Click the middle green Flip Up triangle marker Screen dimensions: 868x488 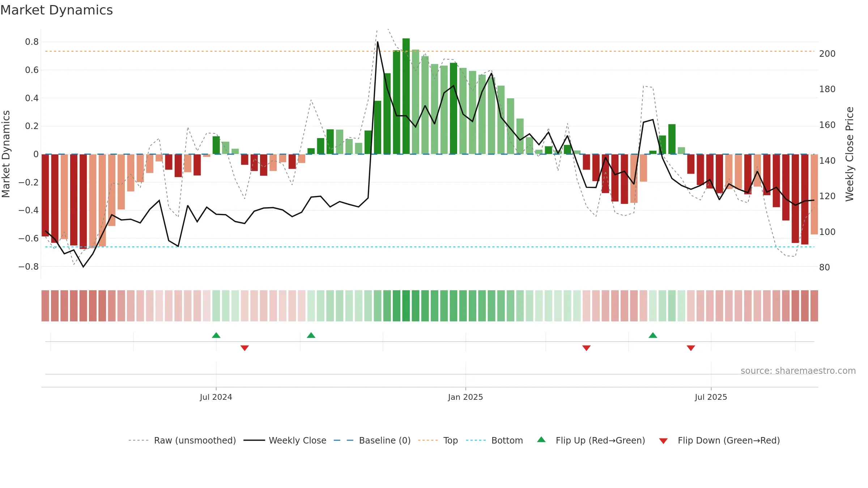(311, 335)
